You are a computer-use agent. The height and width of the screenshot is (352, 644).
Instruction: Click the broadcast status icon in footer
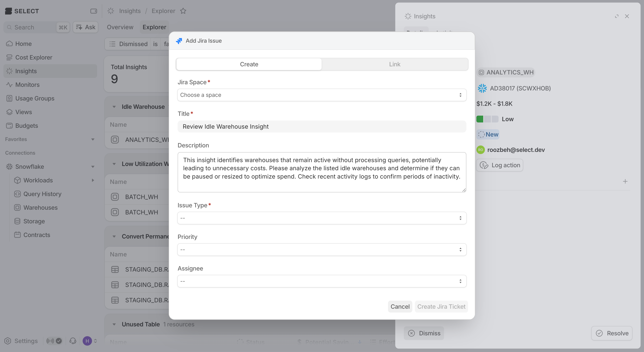50,341
